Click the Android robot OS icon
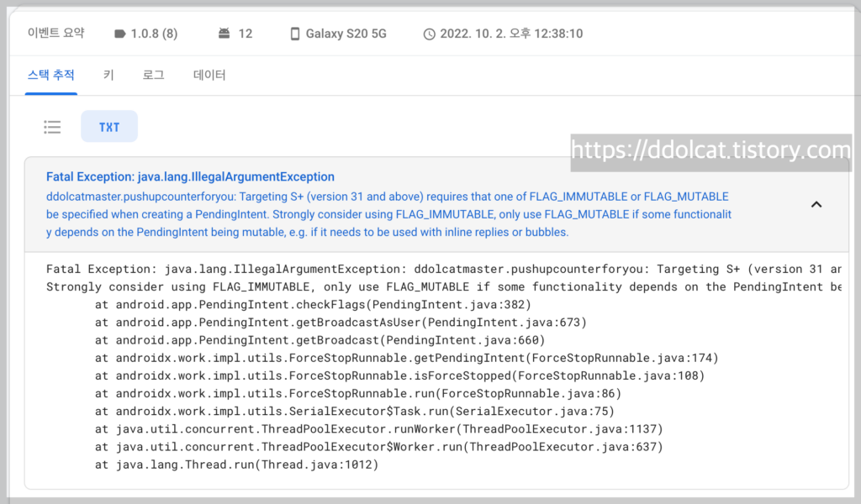861x504 pixels. click(x=224, y=34)
